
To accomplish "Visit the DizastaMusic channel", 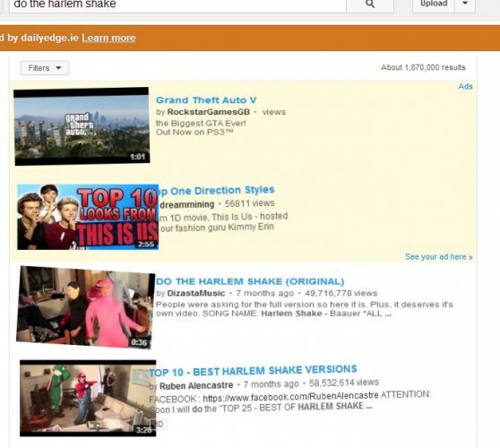I will tap(196, 293).
